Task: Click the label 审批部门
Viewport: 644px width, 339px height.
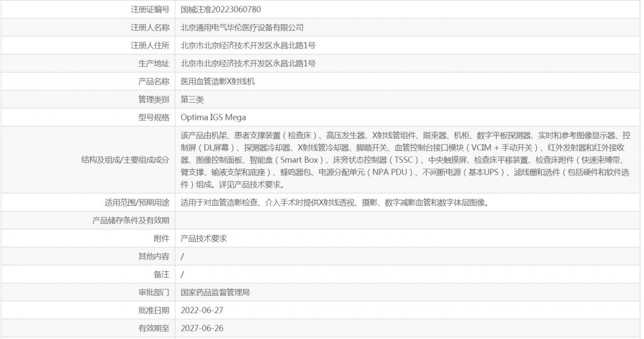Action: pyautogui.click(x=153, y=293)
